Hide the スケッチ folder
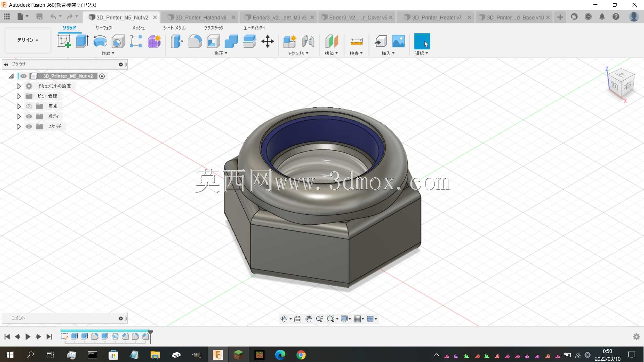644x362 pixels. 29,126
